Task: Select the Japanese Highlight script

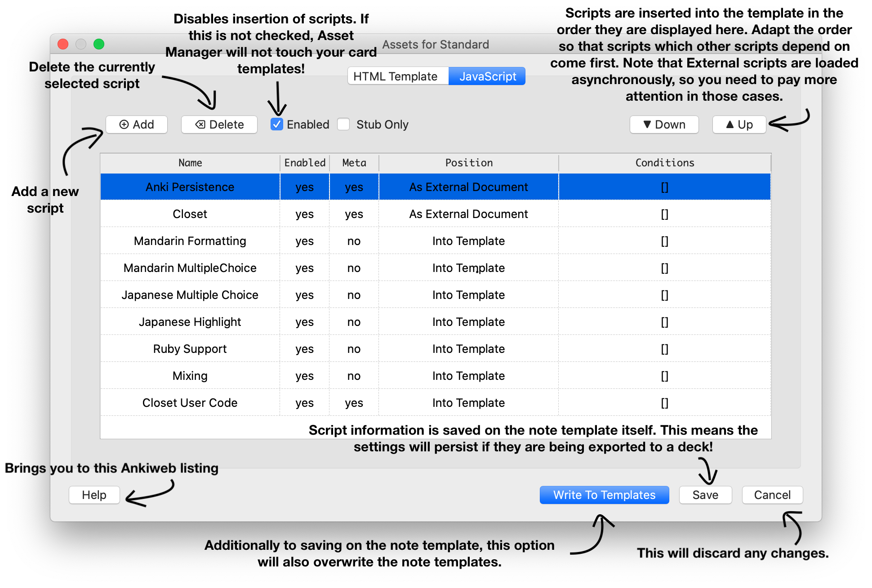Action: point(190,322)
